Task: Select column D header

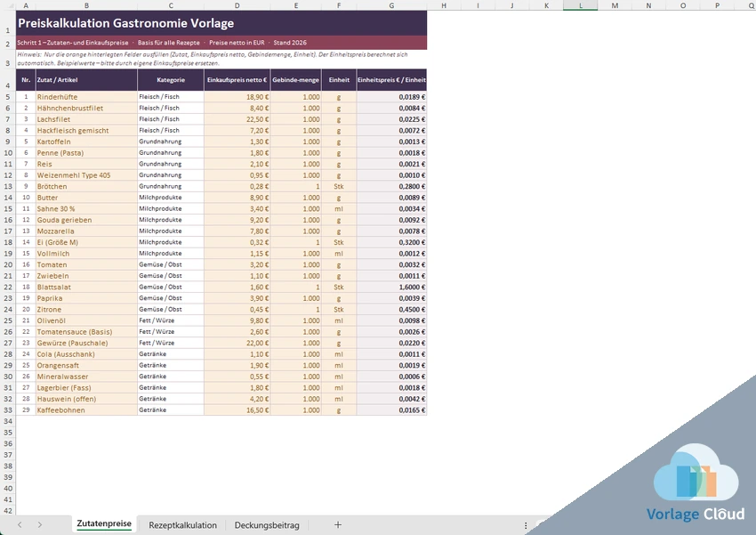Action: pyautogui.click(x=237, y=5)
